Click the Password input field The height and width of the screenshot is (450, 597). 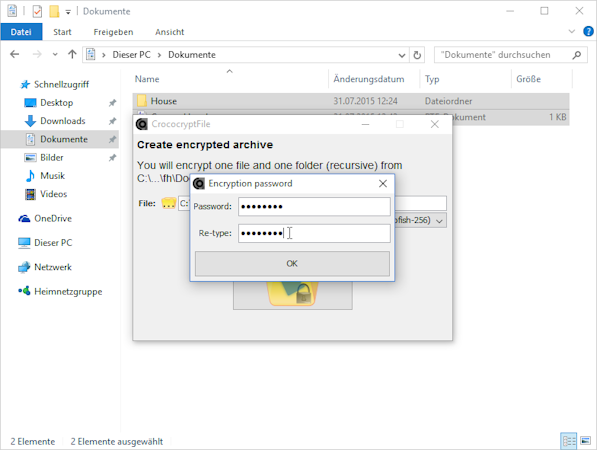314,206
